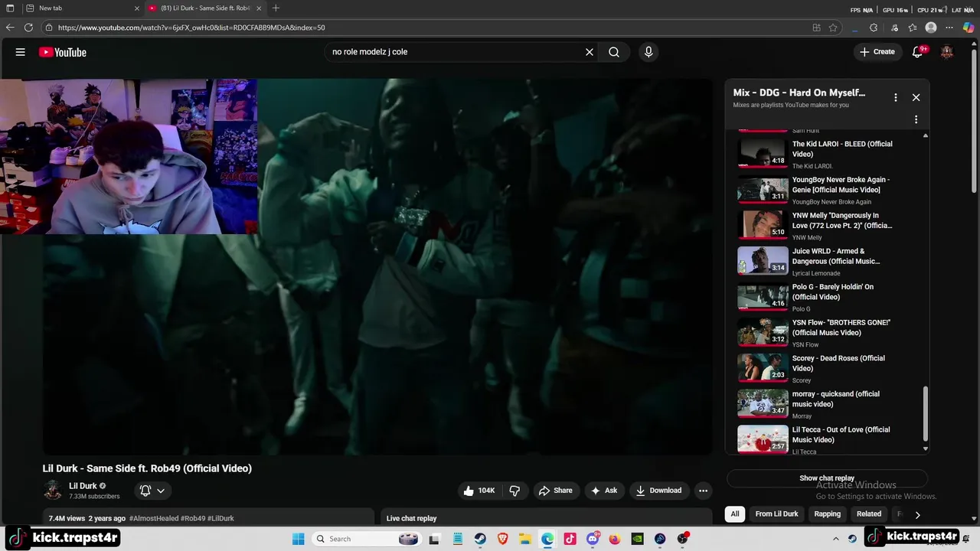The width and height of the screenshot is (980, 551).
Task: Reload the page with the refresh icon
Action: tap(28, 28)
